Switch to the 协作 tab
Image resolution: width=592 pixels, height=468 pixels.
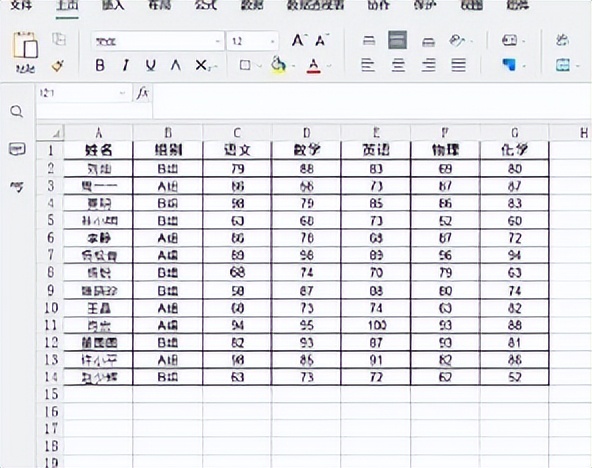coord(379,5)
